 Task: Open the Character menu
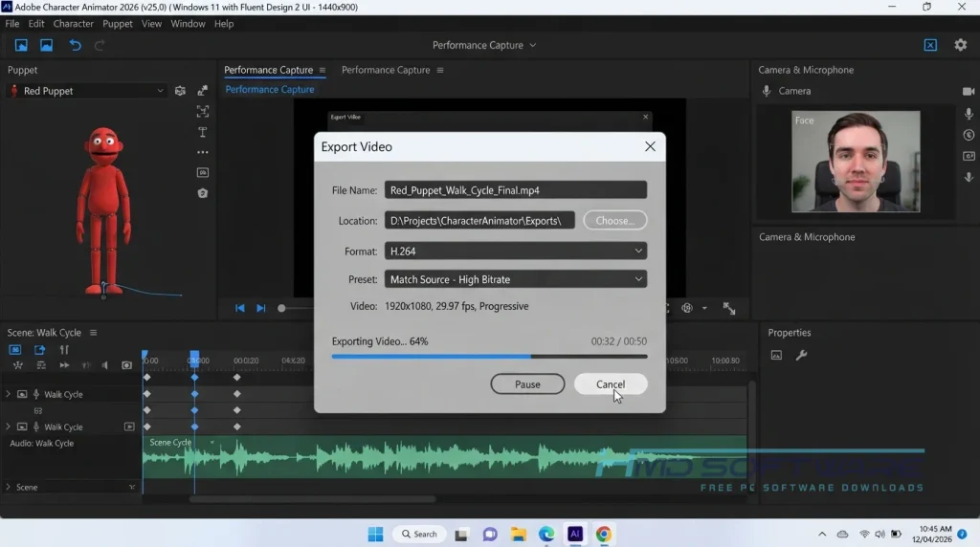73,24
